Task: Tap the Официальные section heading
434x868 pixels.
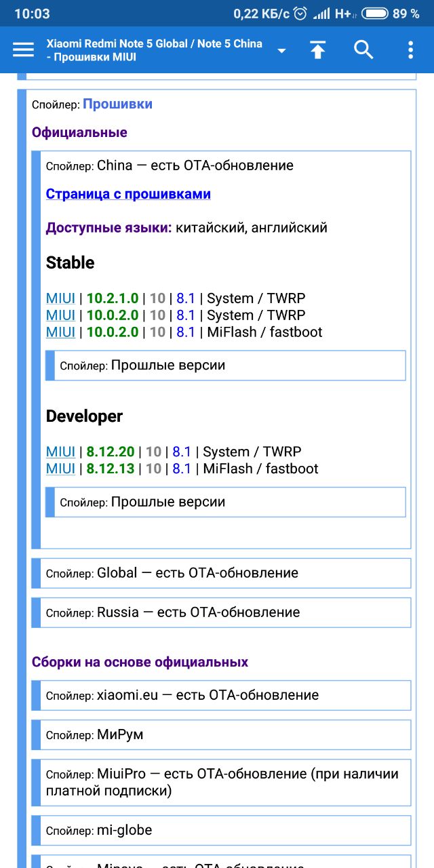Action: (x=79, y=132)
